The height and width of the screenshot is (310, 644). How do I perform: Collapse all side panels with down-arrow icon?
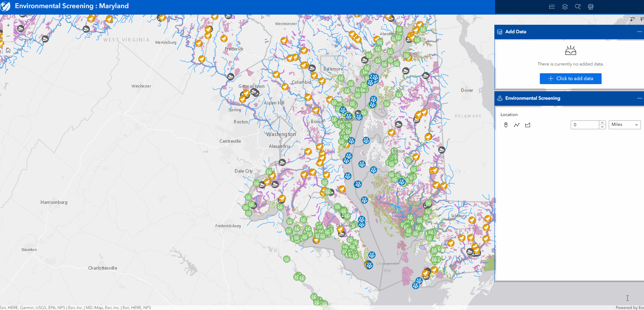coord(632,19)
